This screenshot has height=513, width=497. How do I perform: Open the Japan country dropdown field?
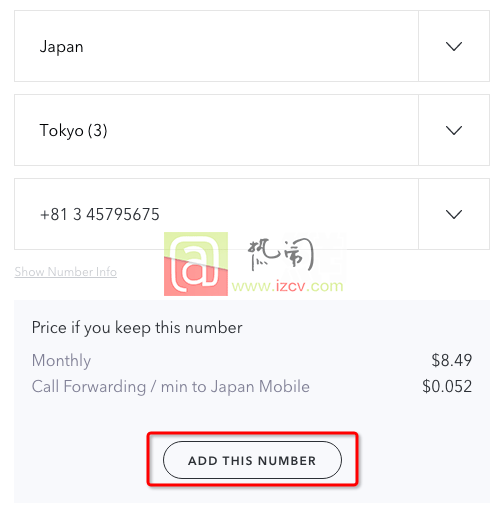[252, 46]
